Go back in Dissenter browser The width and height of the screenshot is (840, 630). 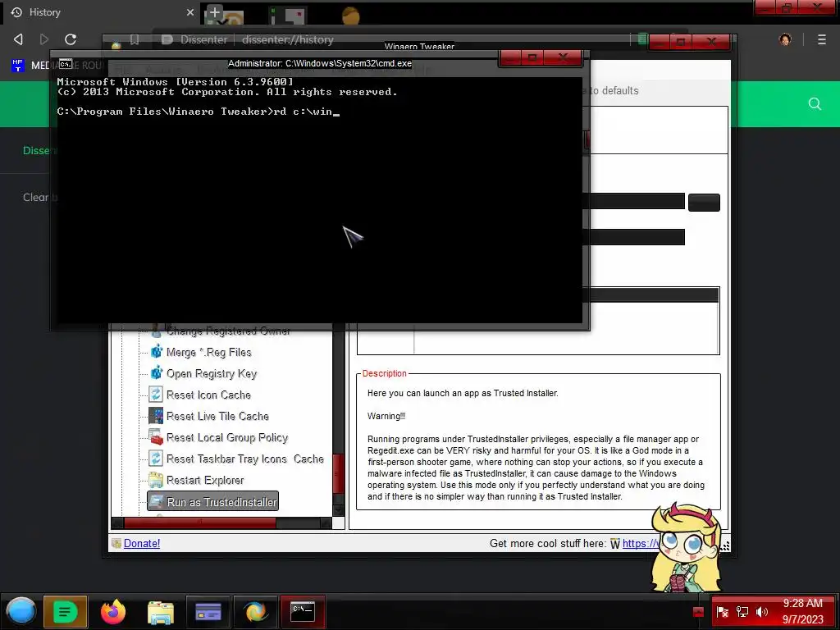click(x=18, y=39)
